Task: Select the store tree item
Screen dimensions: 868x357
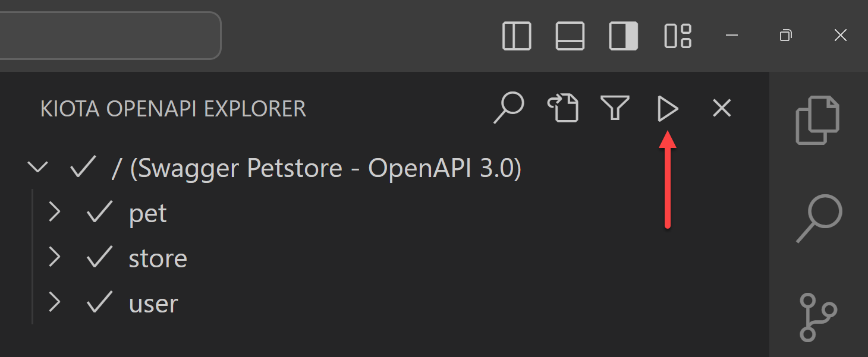Action: tap(158, 258)
